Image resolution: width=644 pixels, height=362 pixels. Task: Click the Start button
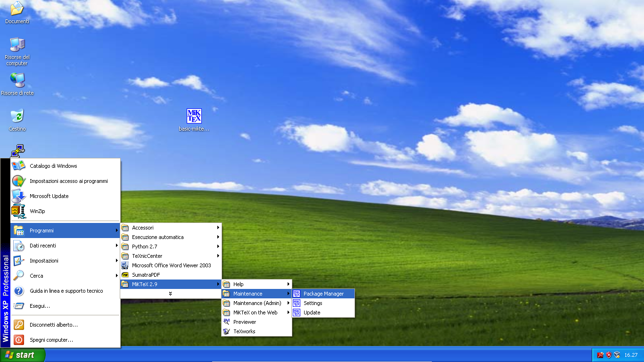coord(23,355)
